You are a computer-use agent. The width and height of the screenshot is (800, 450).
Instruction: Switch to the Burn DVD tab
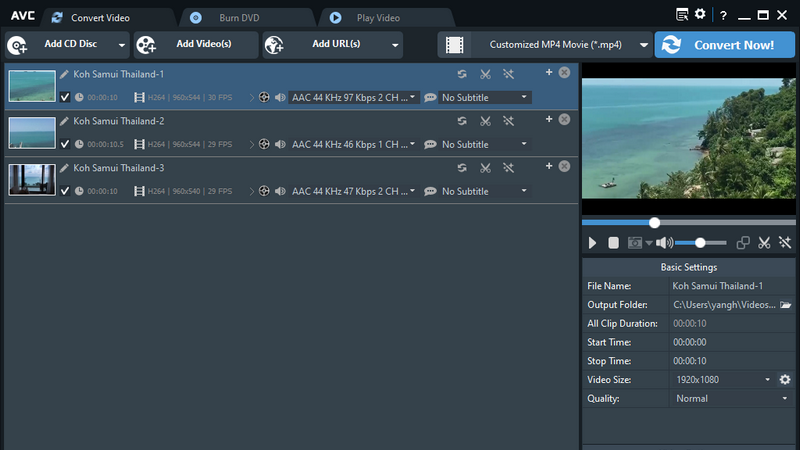tap(239, 18)
